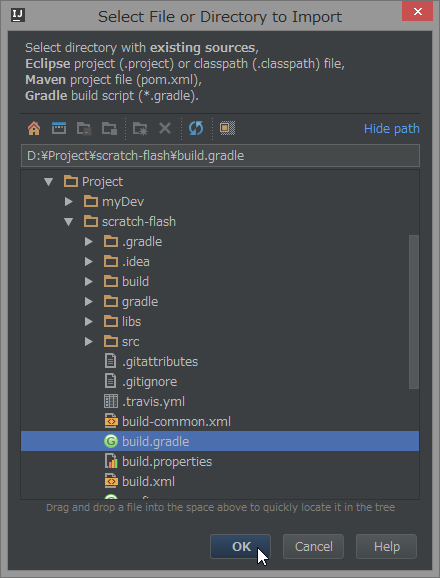The image size is (440, 578).
Task: Expand the myDev folder
Action: point(69,202)
